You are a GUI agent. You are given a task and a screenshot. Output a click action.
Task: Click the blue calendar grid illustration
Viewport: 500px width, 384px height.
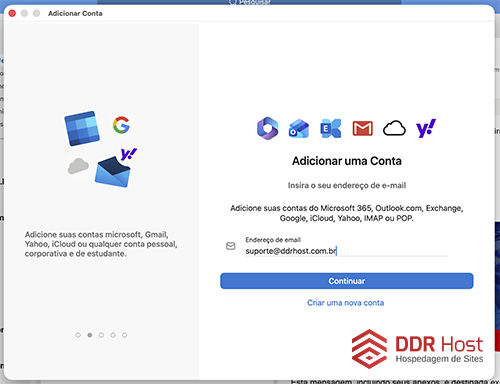(82, 128)
